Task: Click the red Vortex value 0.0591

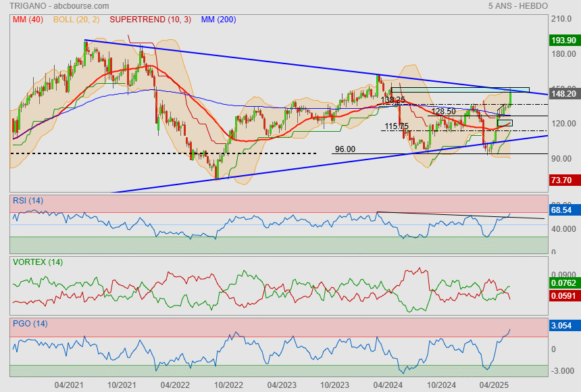Action: [563, 296]
